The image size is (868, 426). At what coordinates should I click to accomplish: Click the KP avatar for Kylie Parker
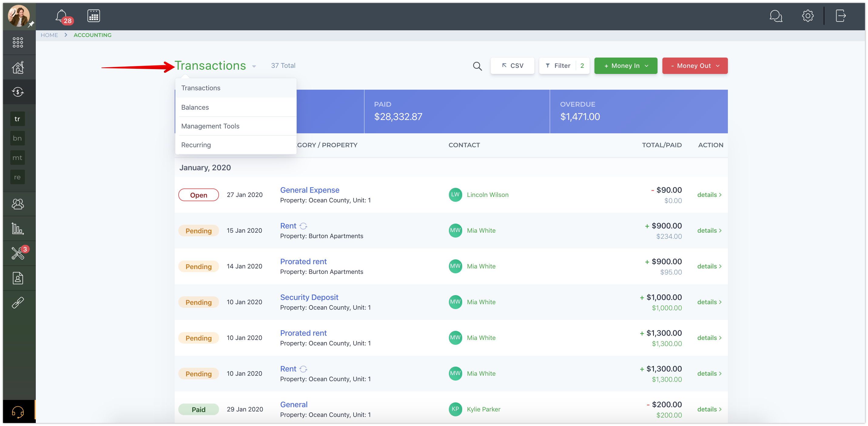point(455,409)
